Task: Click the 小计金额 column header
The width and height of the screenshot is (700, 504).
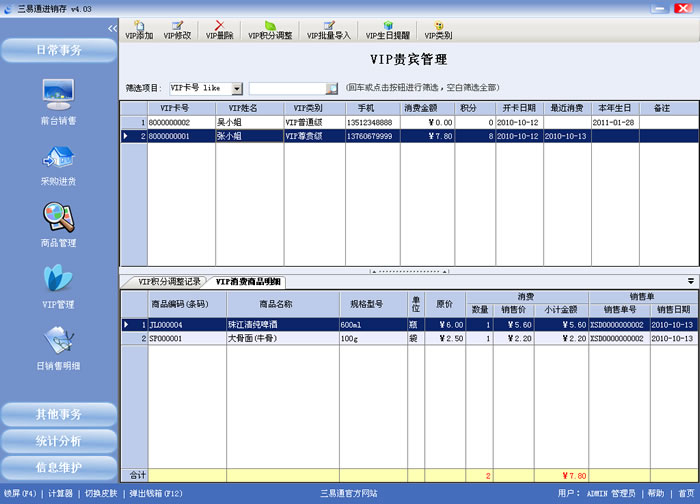Action: [x=561, y=309]
